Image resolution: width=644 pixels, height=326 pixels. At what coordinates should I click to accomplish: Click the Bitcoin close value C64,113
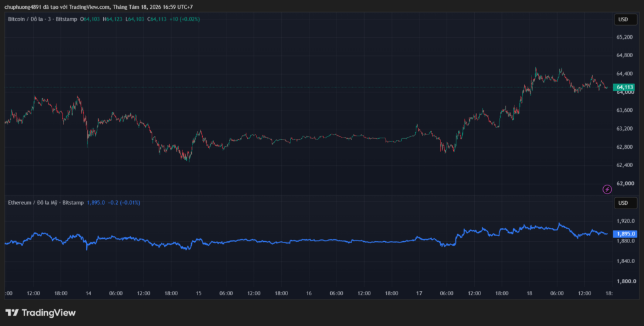pyautogui.click(x=157, y=19)
